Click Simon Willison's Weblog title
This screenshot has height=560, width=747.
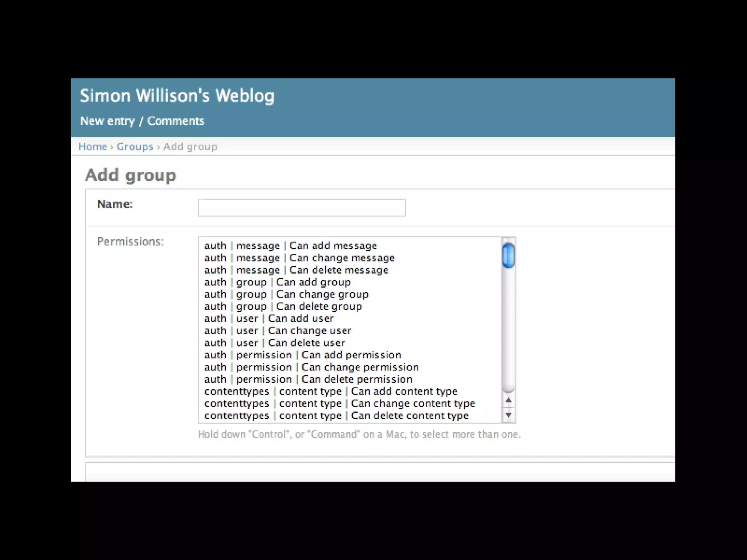[177, 96]
